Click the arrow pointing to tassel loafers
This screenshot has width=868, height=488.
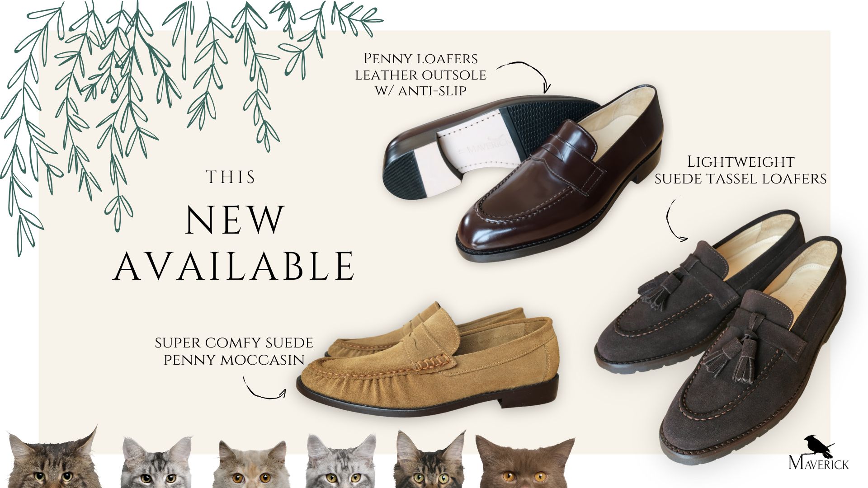click(675, 219)
